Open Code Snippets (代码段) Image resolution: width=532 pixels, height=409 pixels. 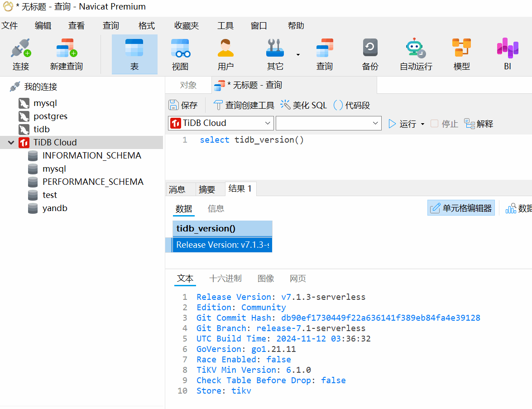point(351,105)
